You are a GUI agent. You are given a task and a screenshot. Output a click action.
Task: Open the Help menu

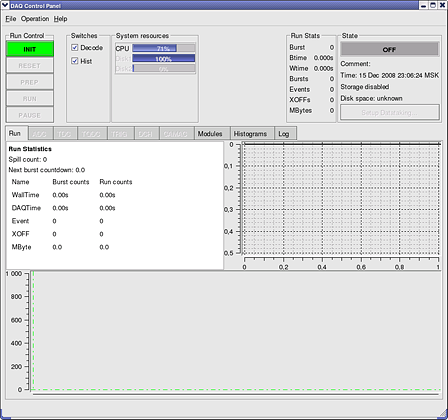[61, 19]
